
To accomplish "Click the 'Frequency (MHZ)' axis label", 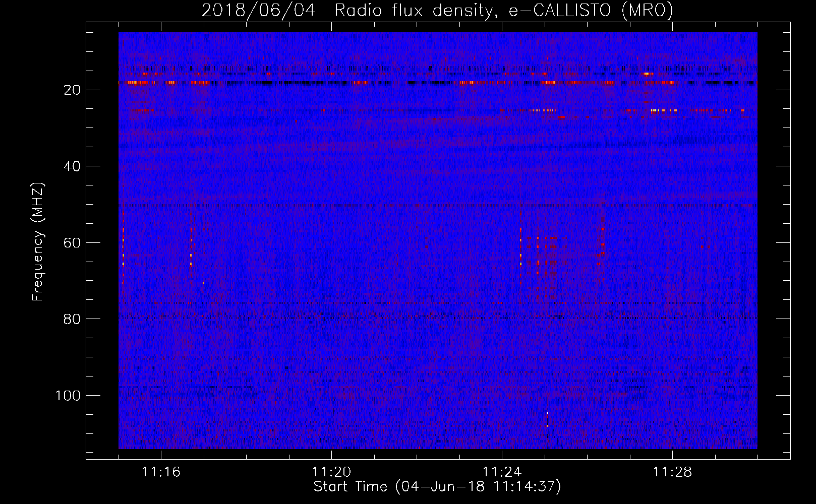I will point(38,242).
